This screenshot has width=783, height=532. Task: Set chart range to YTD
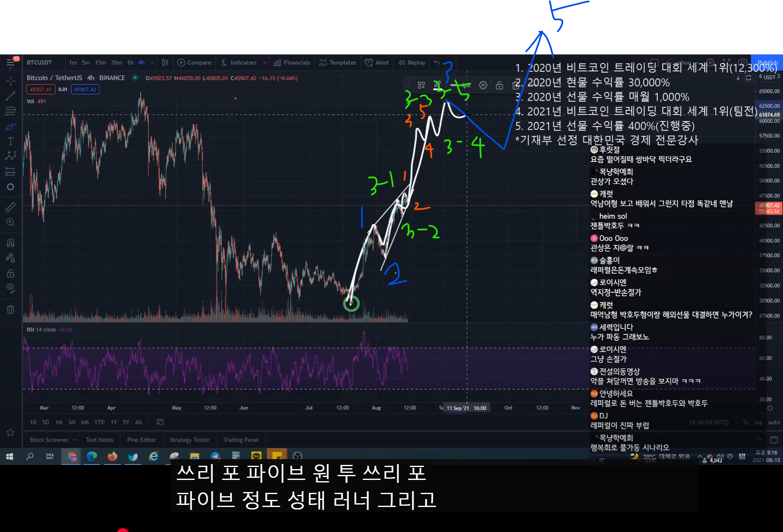coord(100,422)
